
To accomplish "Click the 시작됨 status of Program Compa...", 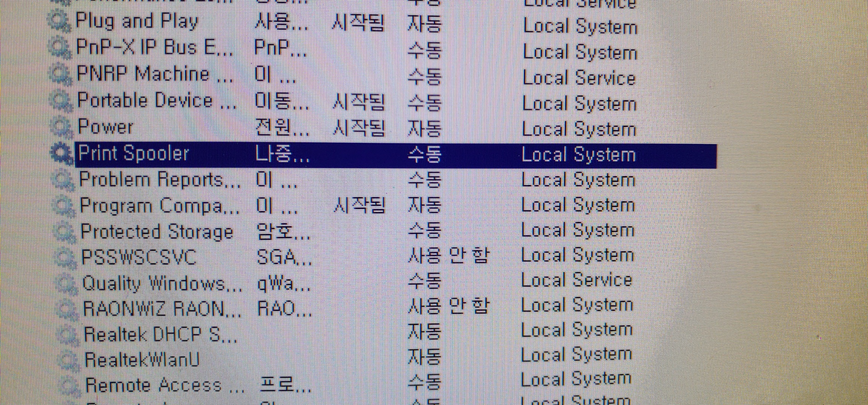I will tap(360, 206).
